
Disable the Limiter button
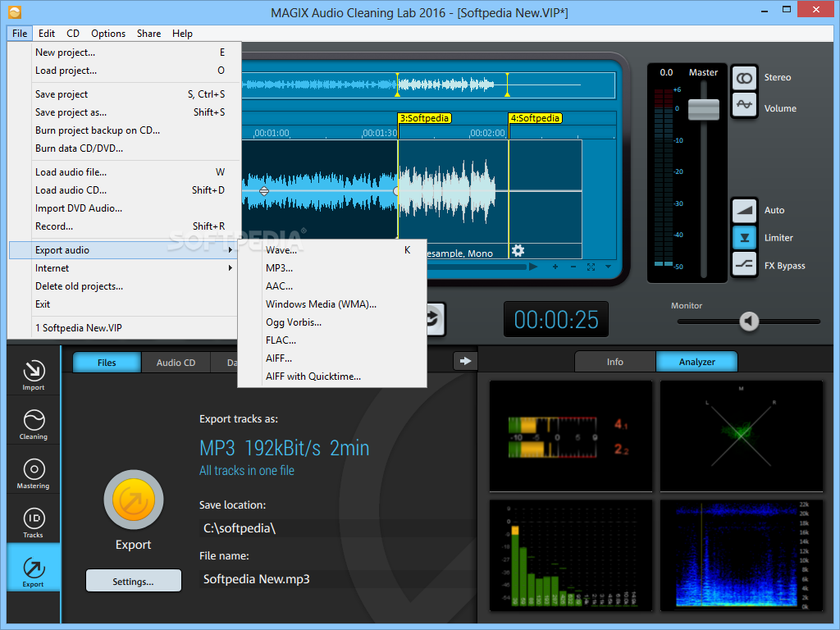tap(744, 237)
